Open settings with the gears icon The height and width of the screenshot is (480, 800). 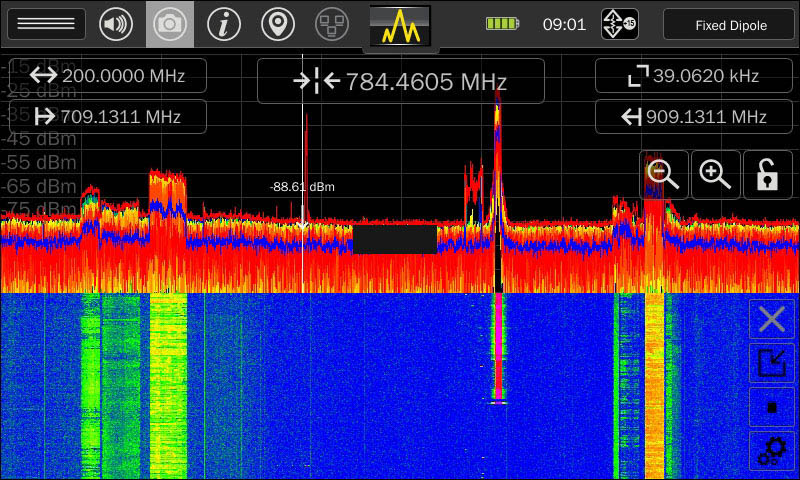772,452
